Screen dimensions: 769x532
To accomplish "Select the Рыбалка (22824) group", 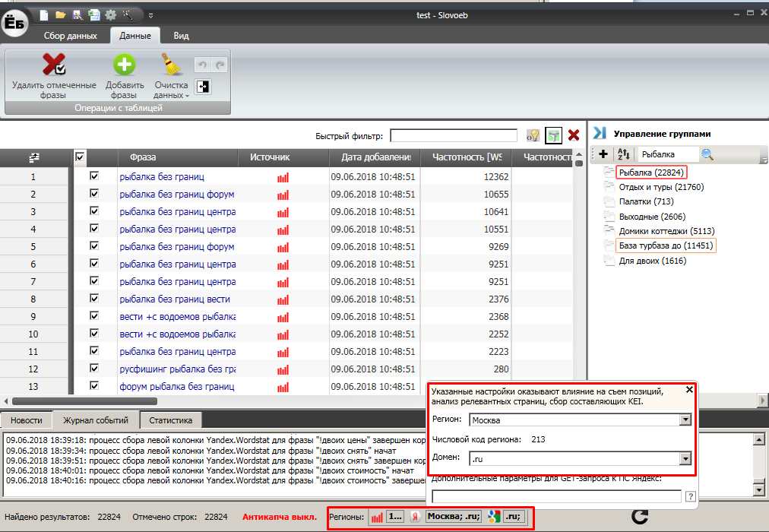I will pyautogui.click(x=650, y=173).
